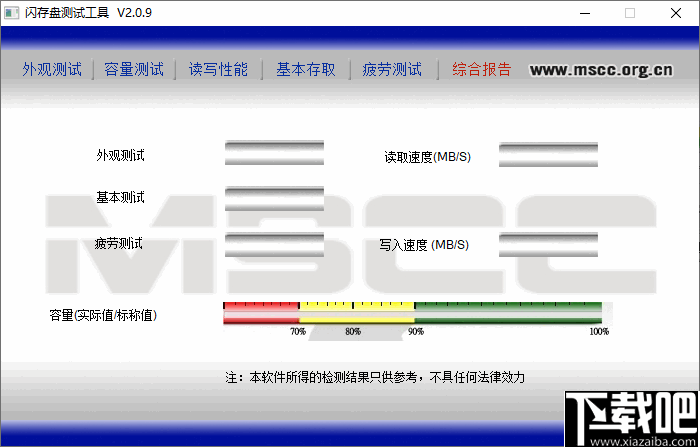Viewport: 700px width, 447px height.
Task: Click the 90% gauge label
Action: tap(416, 331)
